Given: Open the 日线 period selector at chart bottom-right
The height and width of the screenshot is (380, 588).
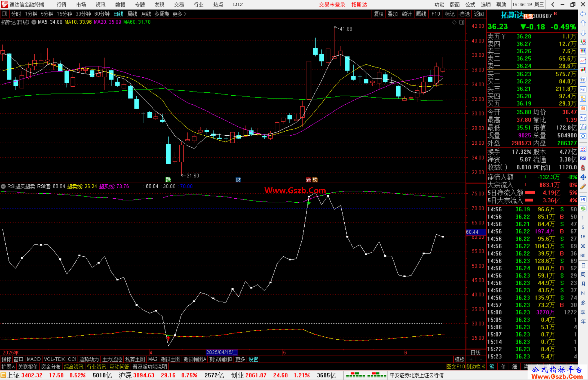Looking at the screenshot, I should [476, 352].
